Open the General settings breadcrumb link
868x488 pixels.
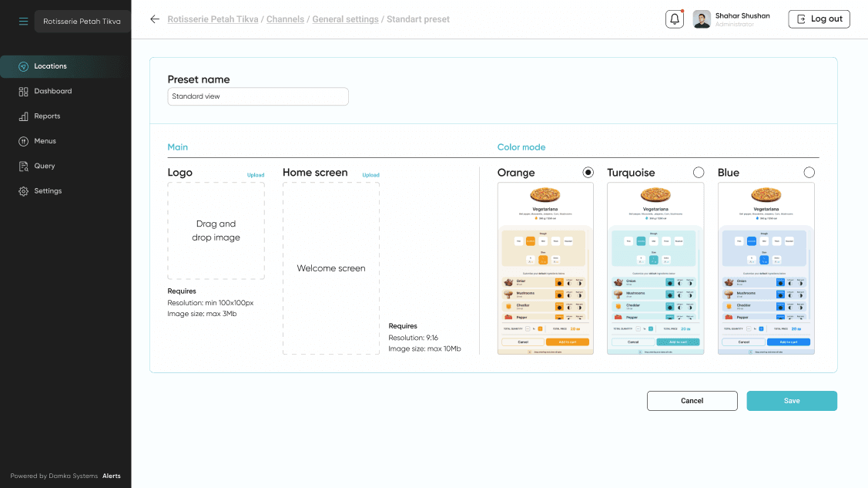(x=345, y=19)
